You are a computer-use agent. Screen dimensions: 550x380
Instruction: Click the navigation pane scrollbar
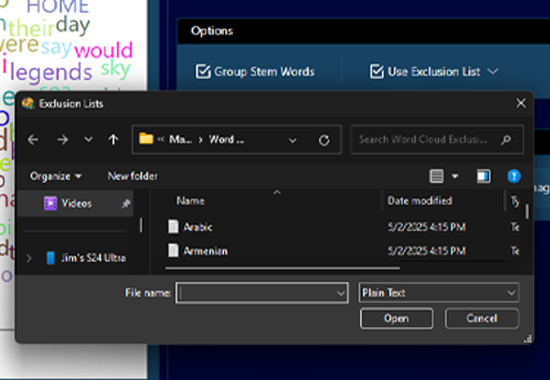[x=141, y=225]
